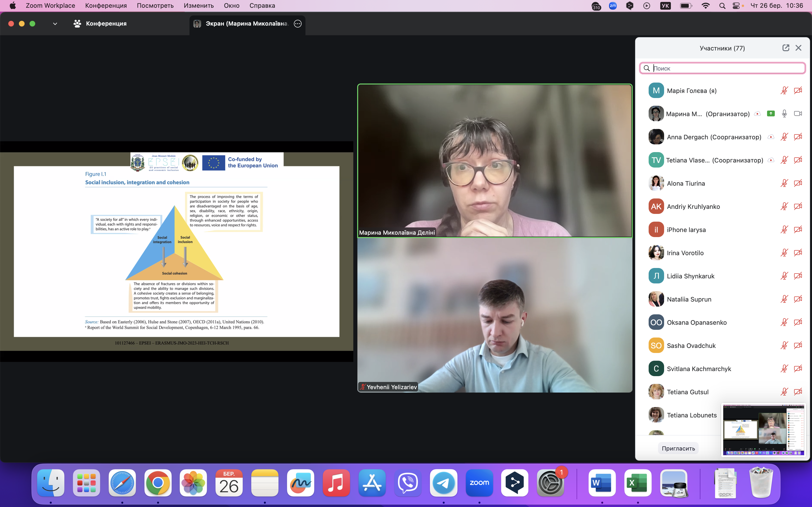Open Telegram from the dock
The image size is (812, 507).
[444, 483]
